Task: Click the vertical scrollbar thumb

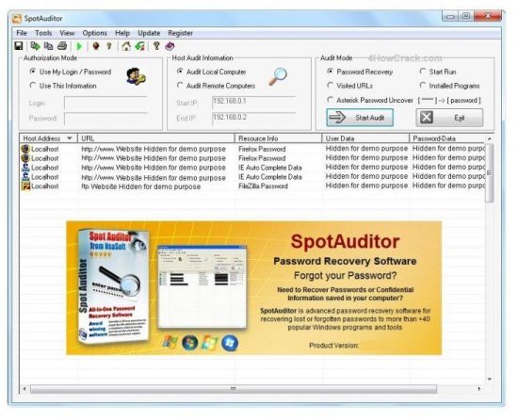Action: coord(489,173)
